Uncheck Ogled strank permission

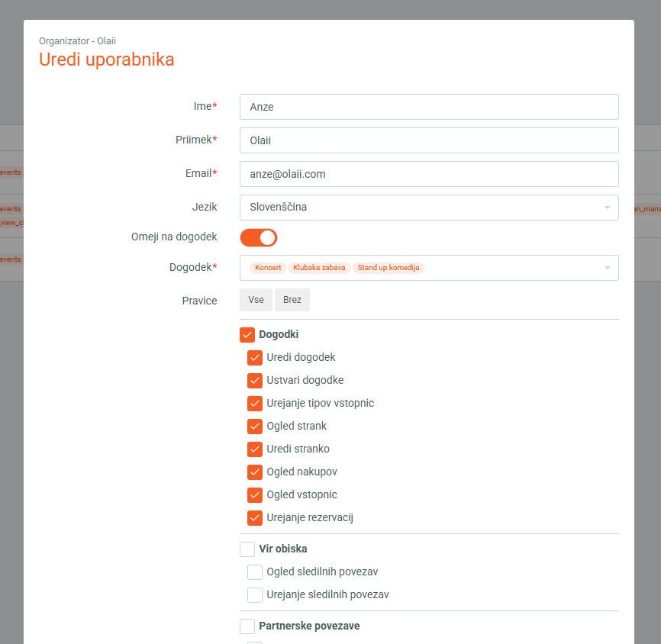click(255, 426)
